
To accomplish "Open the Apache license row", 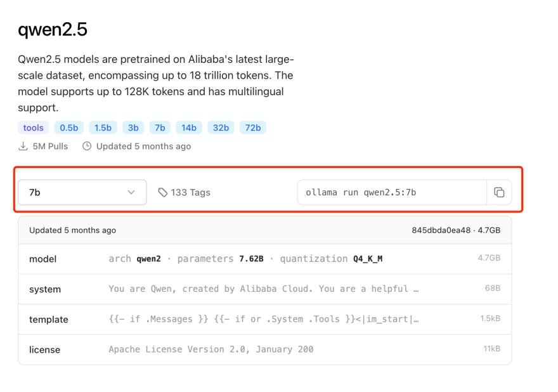I will point(264,350).
